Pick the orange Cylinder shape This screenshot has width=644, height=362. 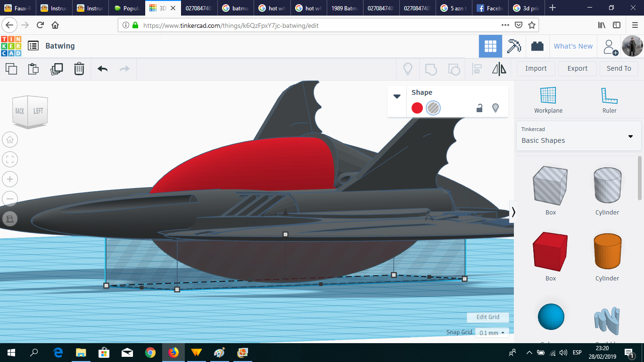pyautogui.click(x=607, y=252)
